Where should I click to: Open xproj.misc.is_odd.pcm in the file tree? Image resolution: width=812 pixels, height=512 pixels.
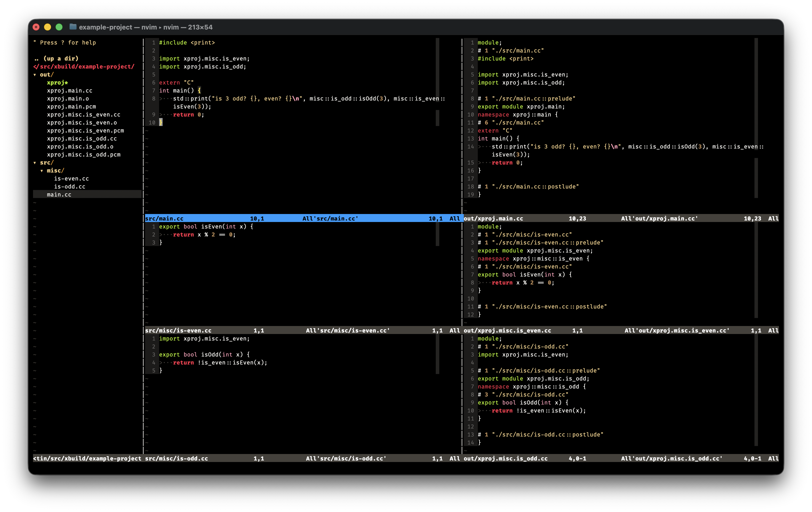coord(84,155)
